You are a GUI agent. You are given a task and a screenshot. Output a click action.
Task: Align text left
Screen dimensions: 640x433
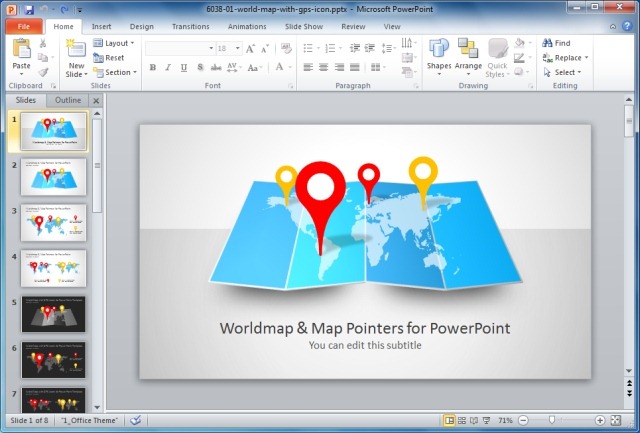tap(308, 67)
